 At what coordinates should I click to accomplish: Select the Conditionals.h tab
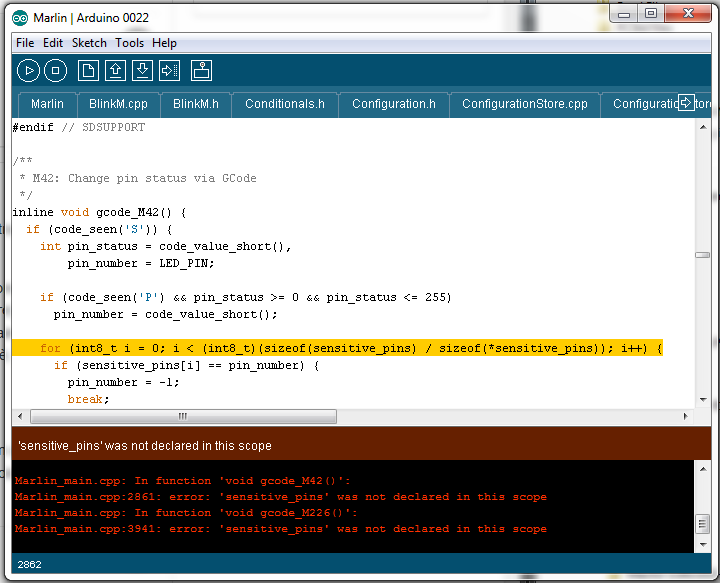tap(284, 104)
